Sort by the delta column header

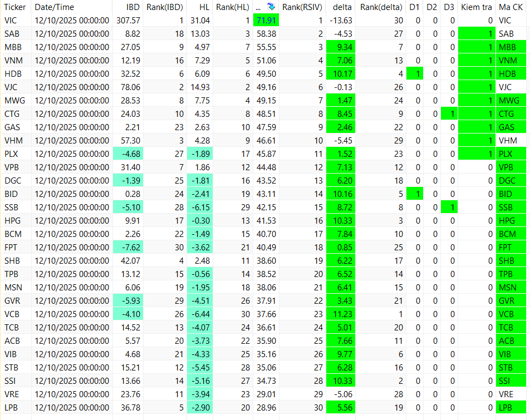tap(341, 7)
